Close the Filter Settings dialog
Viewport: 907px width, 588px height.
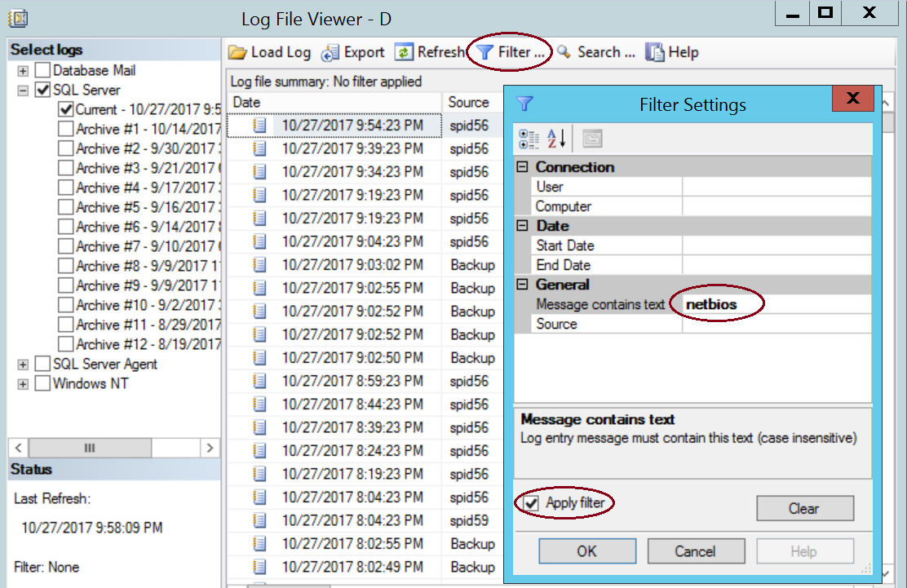(853, 99)
